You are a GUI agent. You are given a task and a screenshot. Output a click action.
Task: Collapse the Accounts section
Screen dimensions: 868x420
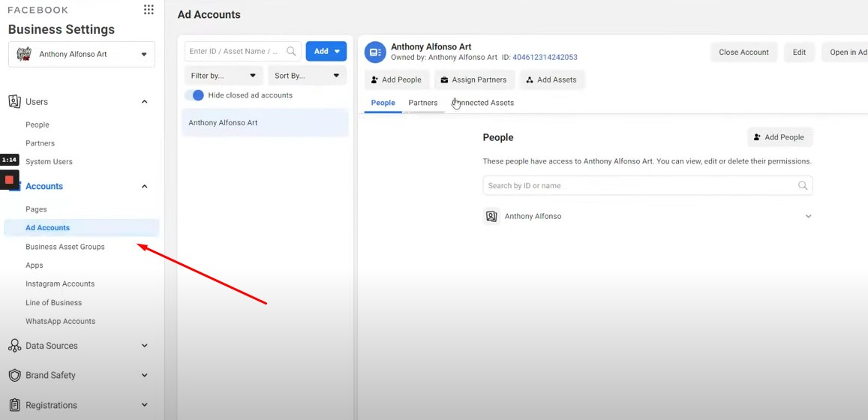point(145,187)
